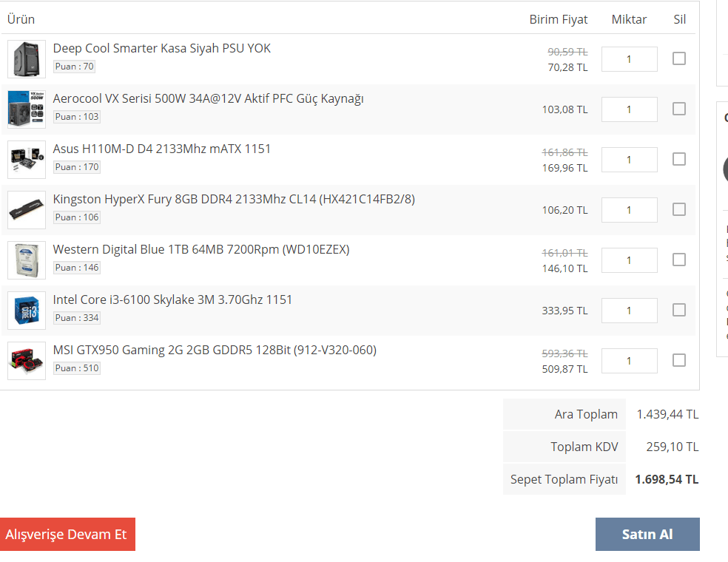Click the Deep Cool Smarter Kasa product thumbnail
Screen dimensions: 728x562
click(27, 59)
